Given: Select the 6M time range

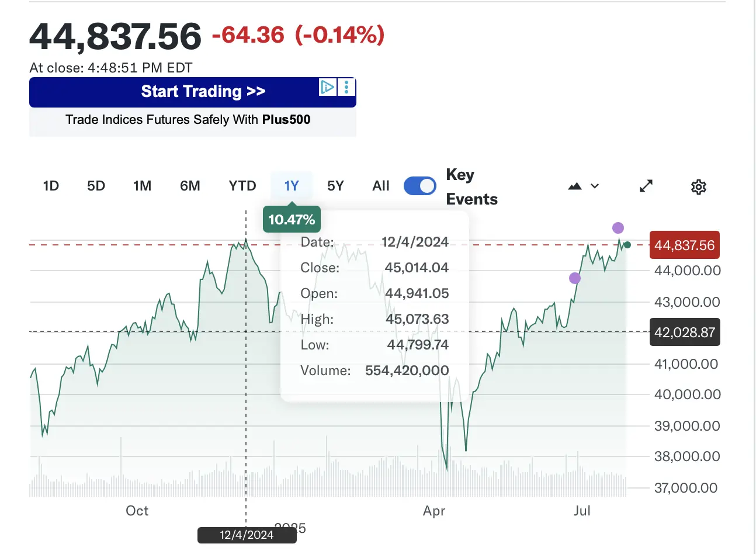Looking at the screenshot, I should click(190, 186).
